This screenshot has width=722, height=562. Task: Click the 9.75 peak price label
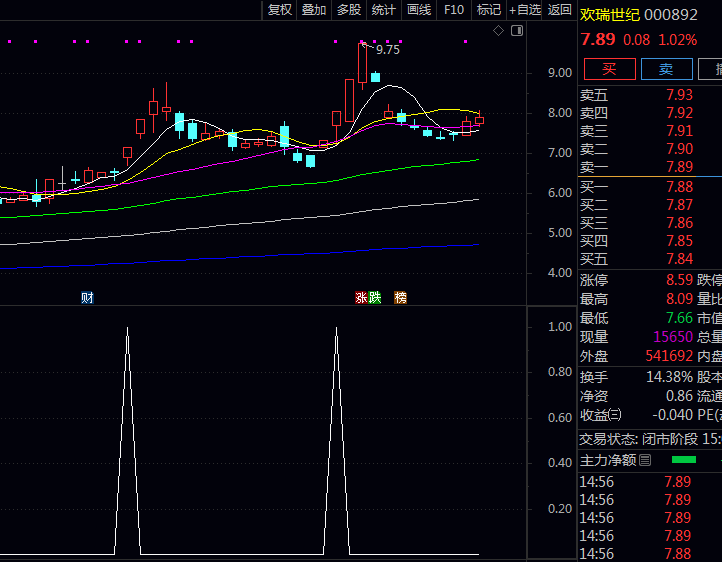click(388, 49)
